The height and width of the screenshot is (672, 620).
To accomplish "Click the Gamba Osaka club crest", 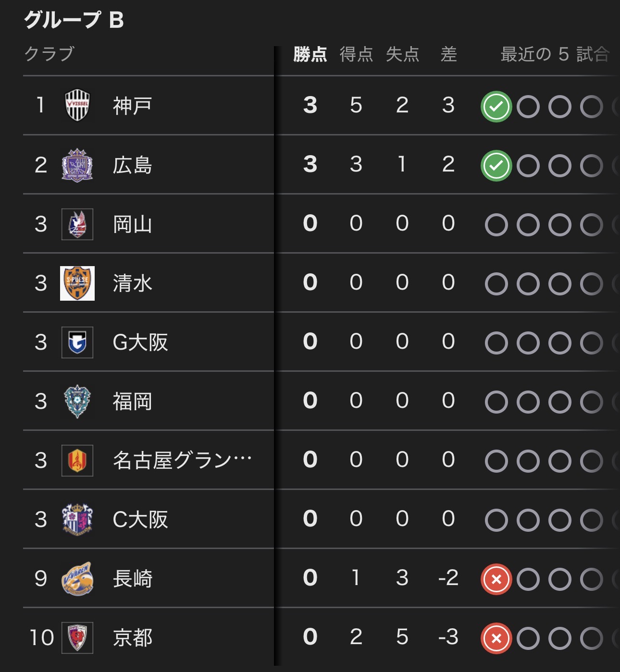I will (x=77, y=342).
